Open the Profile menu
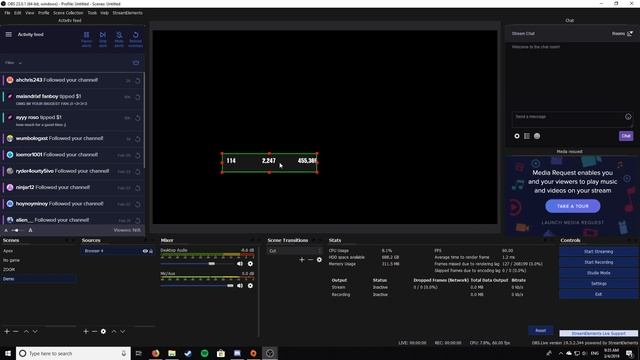This screenshot has width=640, height=360. (x=44, y=13)
